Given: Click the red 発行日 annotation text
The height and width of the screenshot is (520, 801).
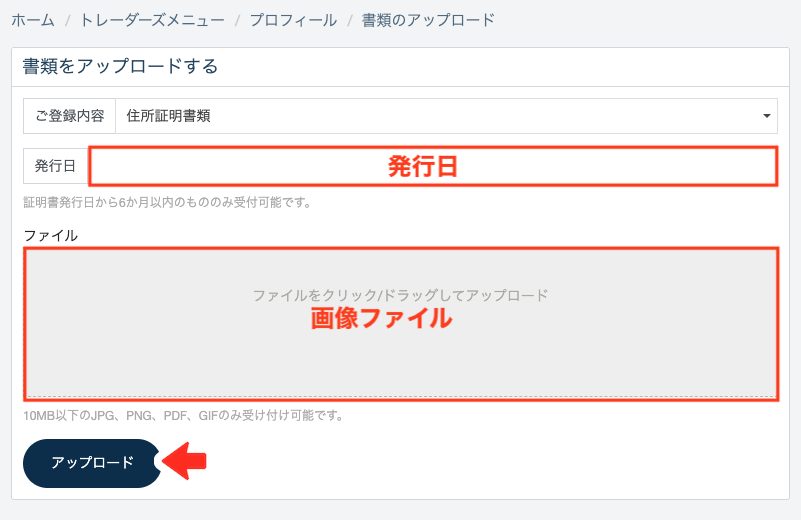Looking at the screenshot, I should click(422, 167).
